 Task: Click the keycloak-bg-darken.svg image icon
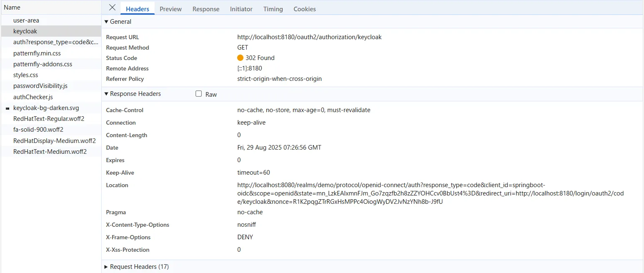point(8,108)
